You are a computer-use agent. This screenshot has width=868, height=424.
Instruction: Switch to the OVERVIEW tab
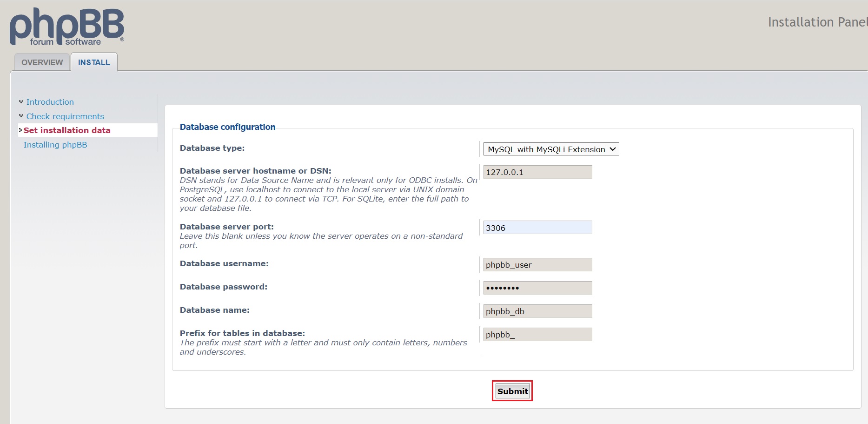point(42,62)
